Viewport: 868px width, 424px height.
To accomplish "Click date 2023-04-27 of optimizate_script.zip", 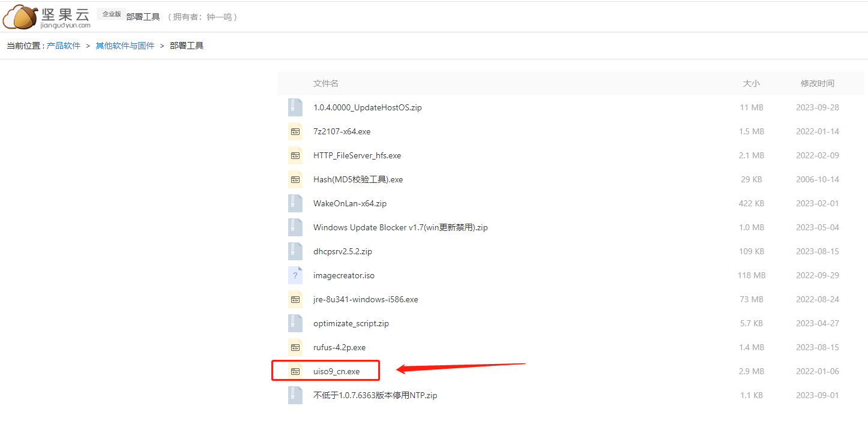I will click(x=818, y=323).
